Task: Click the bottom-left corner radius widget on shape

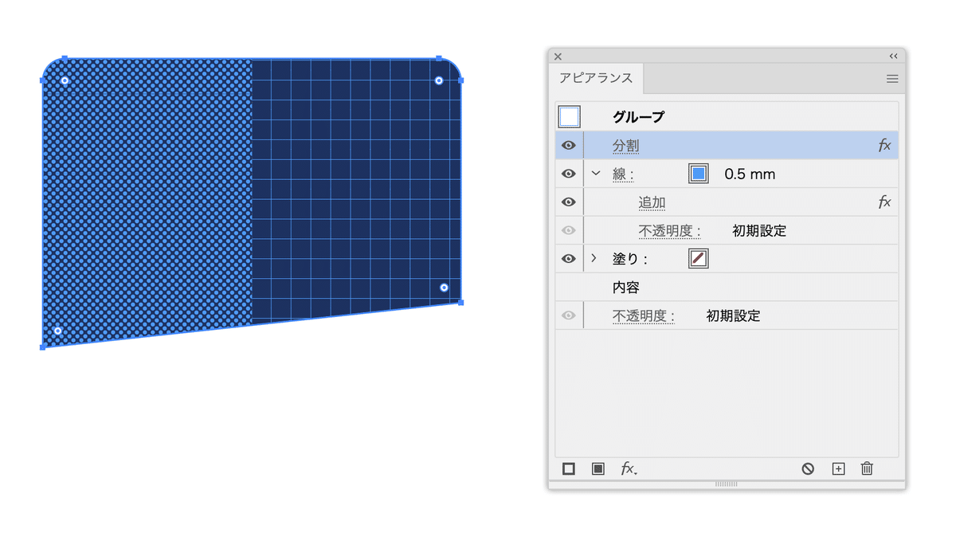Action: click(57, 331)
